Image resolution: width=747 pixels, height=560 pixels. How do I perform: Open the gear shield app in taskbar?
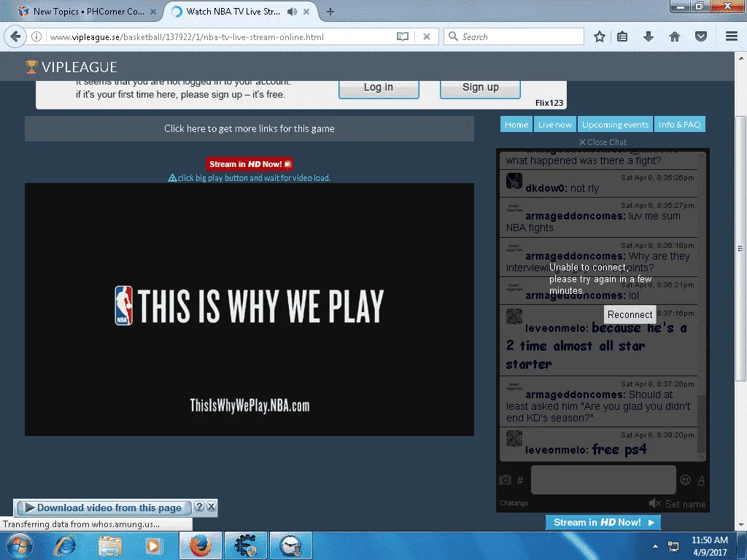(x=246, y=545)
